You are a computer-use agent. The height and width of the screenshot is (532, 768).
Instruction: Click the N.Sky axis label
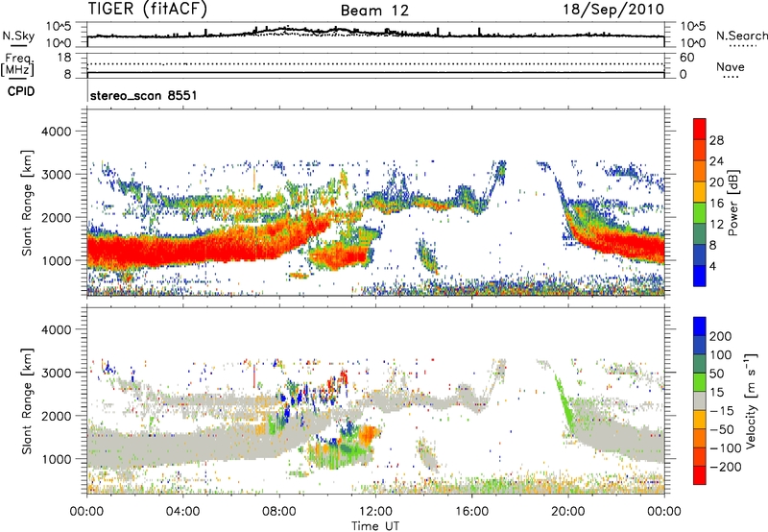pyautogui.click(x=18, y=36)
